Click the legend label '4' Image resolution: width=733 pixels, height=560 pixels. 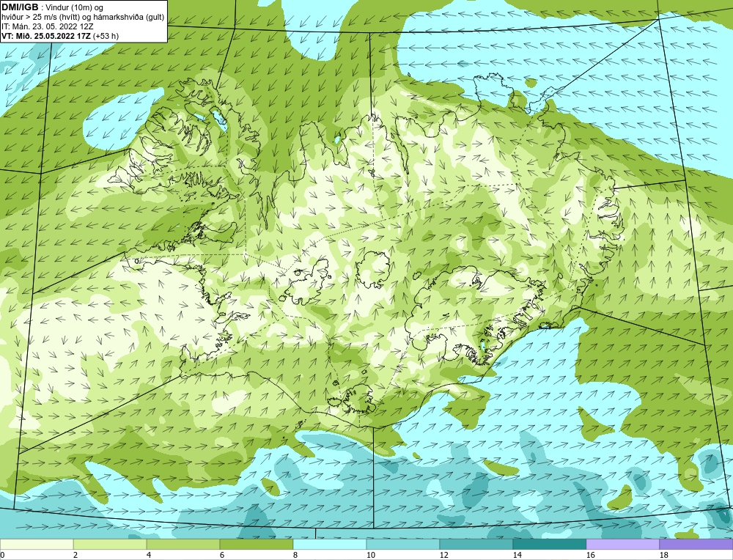tap(150, 555)
